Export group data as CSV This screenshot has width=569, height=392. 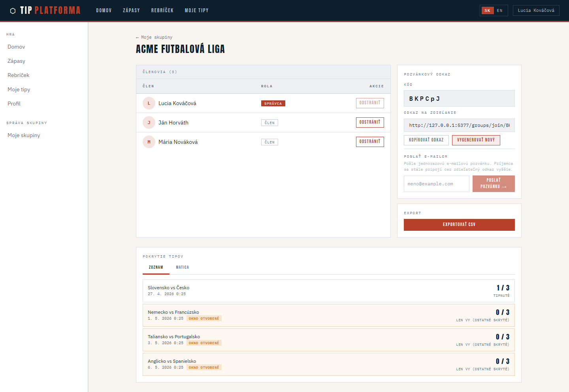pyautogui.click(x=459, y=225)
